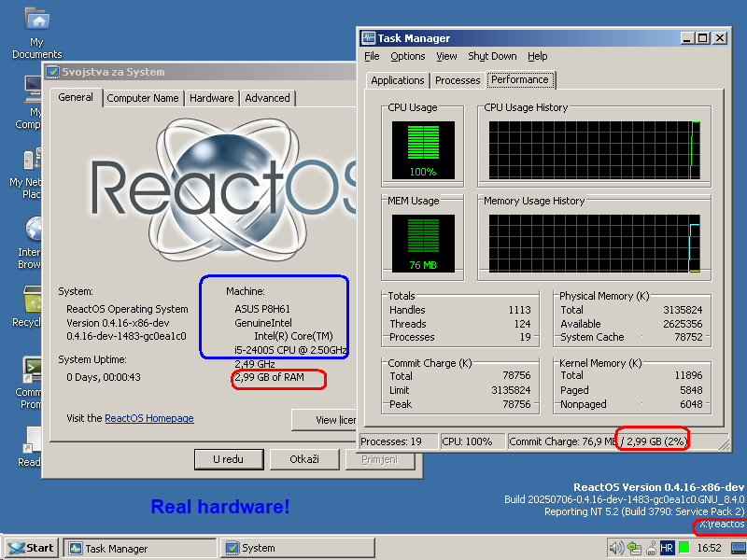Select the General tab in System properties
Viewport: 747px width, 560px height.
tap(76, 98)
